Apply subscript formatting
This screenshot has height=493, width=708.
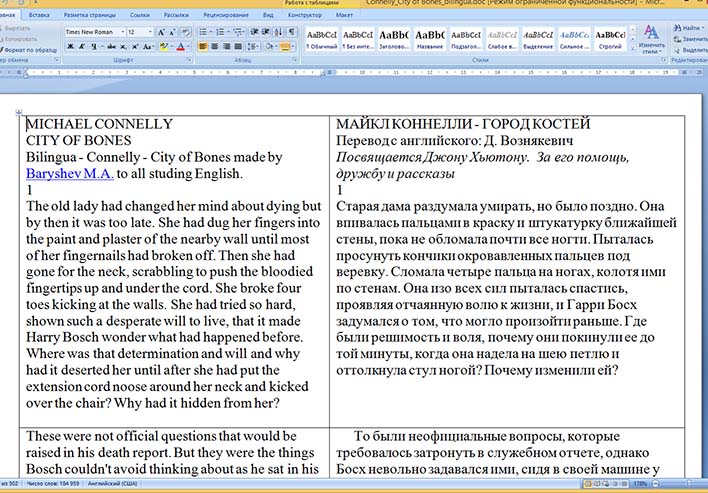pyautogui.click(x=123, y=47)
